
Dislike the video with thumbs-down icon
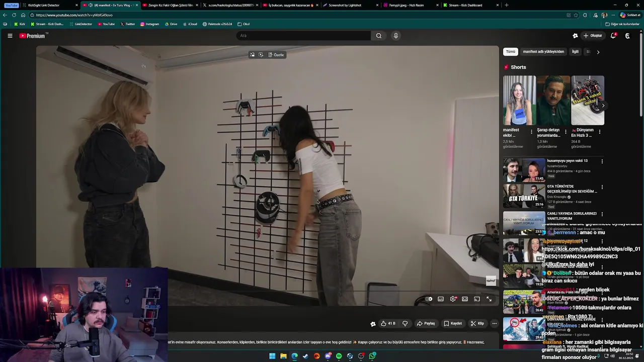pyautogui.click(x=405, y=323)
